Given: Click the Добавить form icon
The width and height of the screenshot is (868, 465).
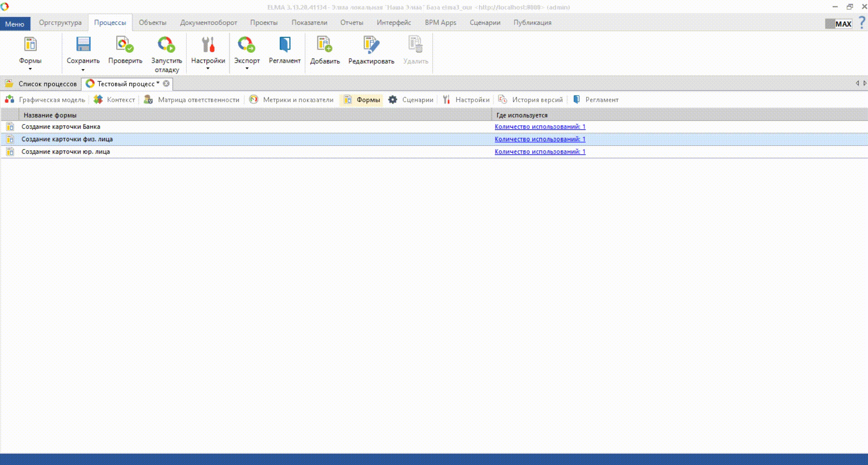Looking at the screenshot, I should 325,45.
